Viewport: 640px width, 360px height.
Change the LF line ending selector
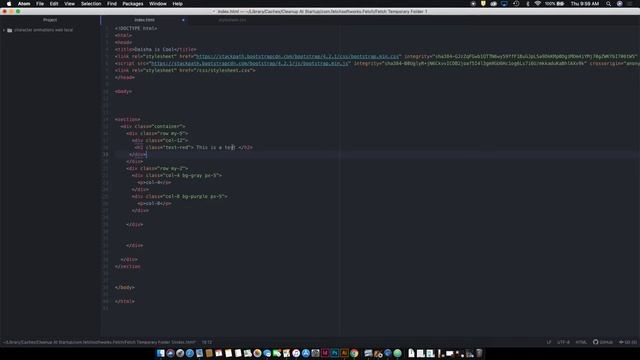[549, 342]
